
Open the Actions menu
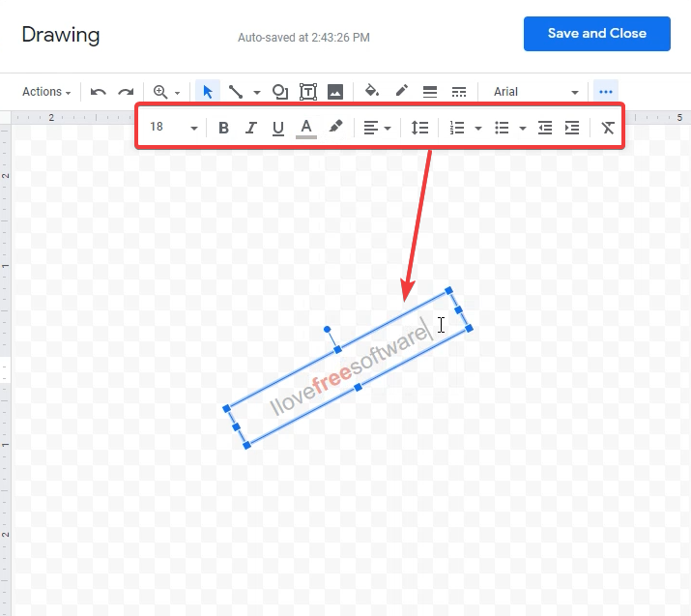pyautogui.click(x=46, y=92)
